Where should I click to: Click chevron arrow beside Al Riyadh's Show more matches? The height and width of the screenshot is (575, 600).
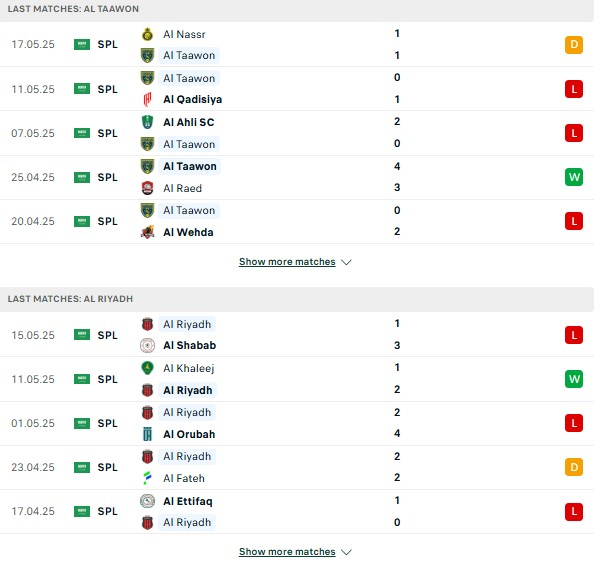pos(346,552)
